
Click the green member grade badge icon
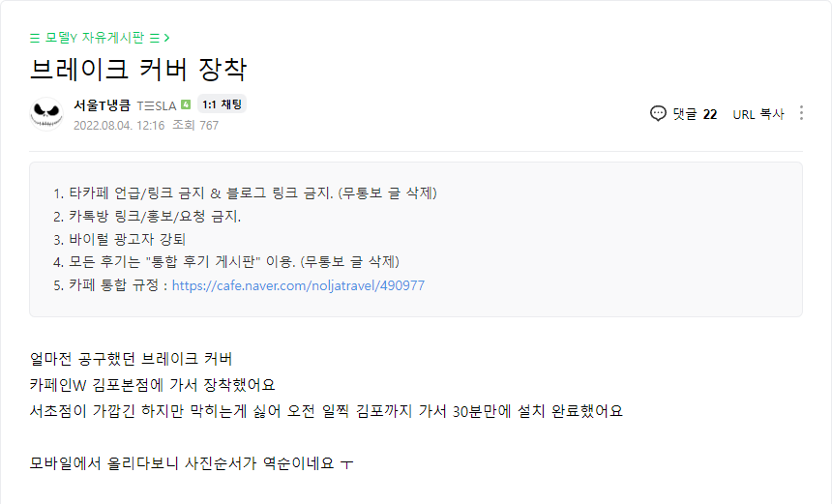(x=186, y=104)
